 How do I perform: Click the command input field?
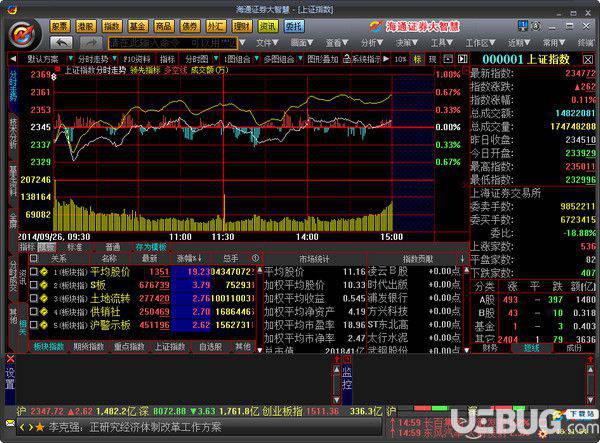tap(173, 43)
